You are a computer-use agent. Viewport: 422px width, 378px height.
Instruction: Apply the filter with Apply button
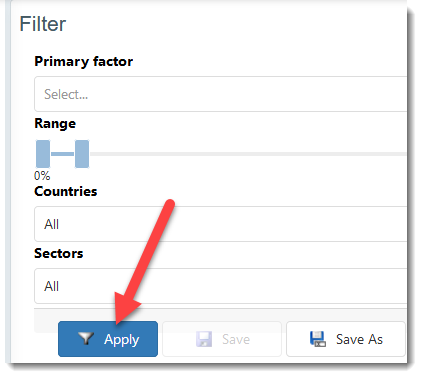[x=108, y=339]
